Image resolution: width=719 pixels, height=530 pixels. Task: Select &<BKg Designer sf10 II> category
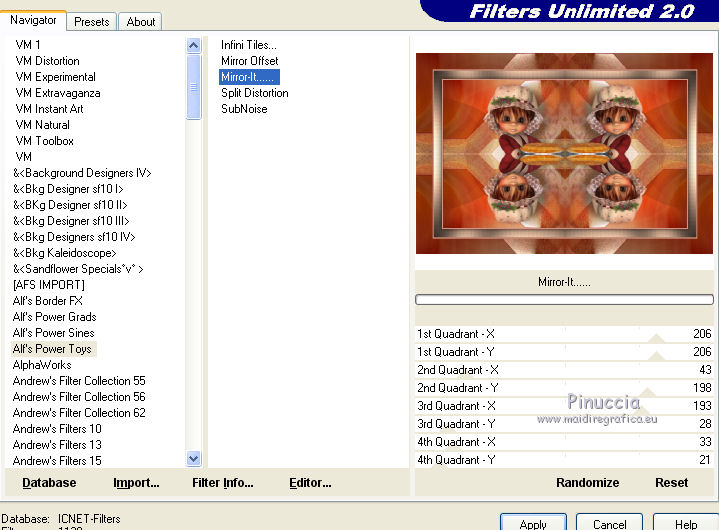click(70, 205)
